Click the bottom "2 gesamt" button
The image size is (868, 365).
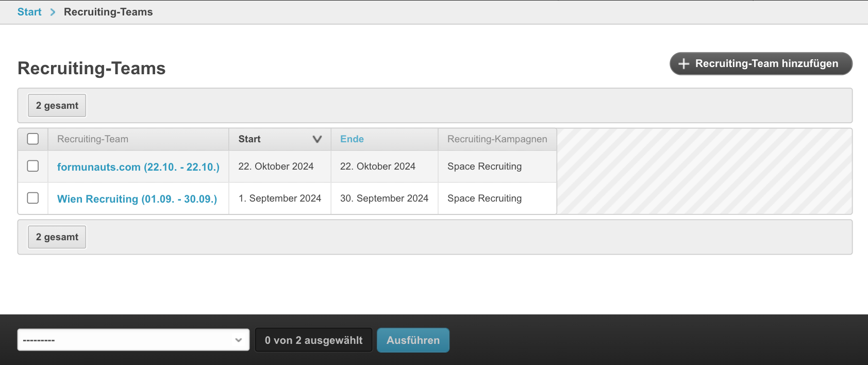tap(57, 237)
